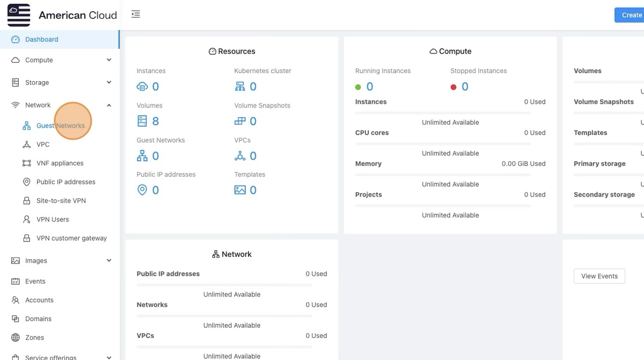Click the Volume Snapshots icon

tap(240, 121)
